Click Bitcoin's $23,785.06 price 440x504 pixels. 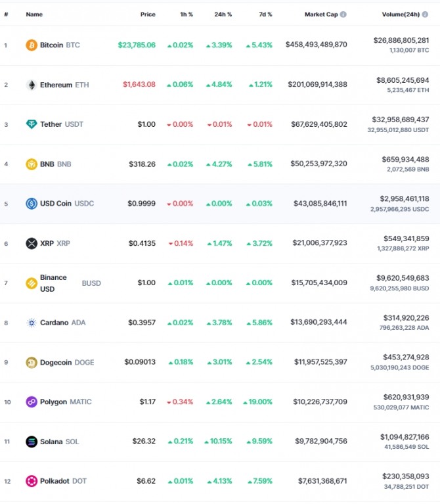137,45
